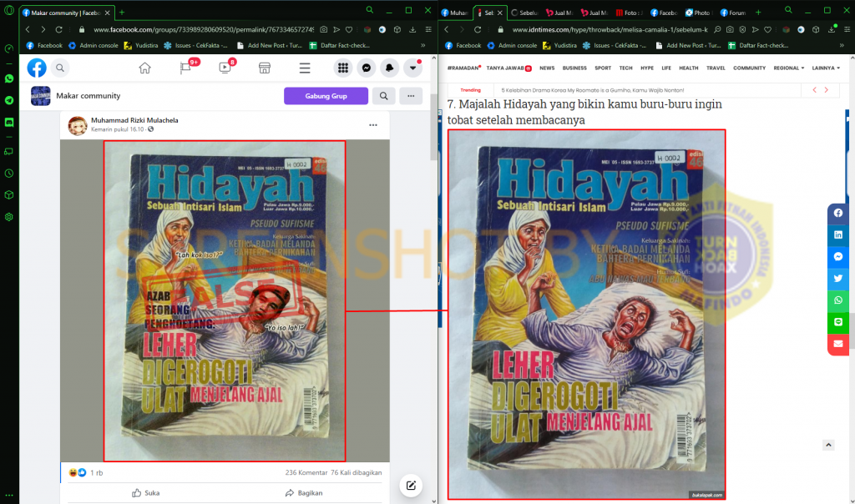This screenshot has width=855, height=504.
Task: Bookmark page with heart icon in IDN Times window
Action: 768,29
